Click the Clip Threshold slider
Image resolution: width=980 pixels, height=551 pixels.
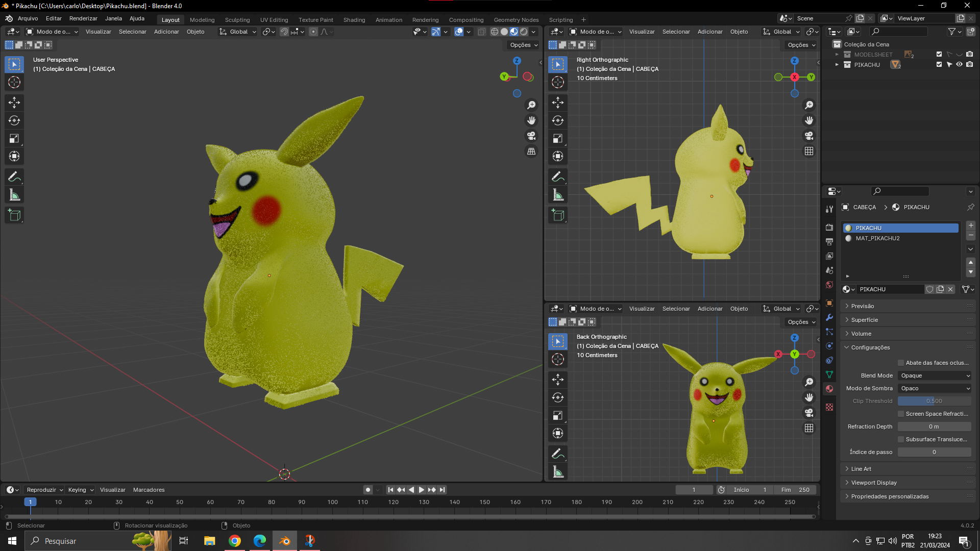(934, 401)
